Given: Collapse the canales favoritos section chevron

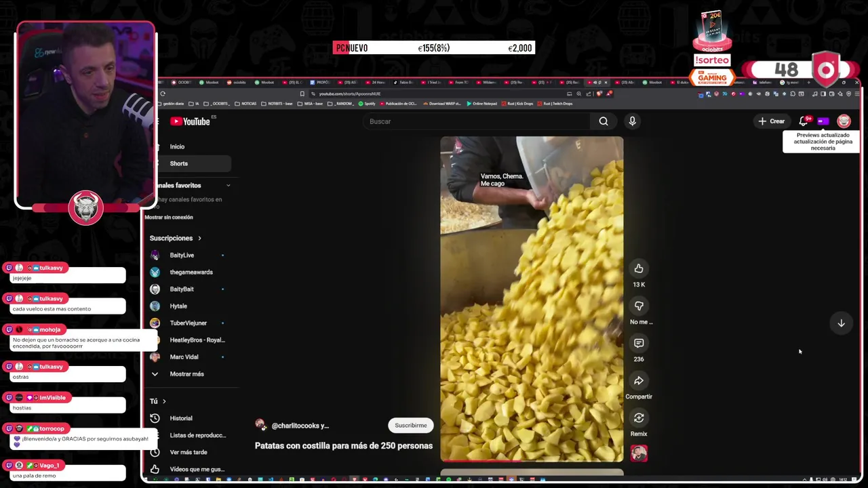Looking at the screenshot, I should tap(228, 185).
